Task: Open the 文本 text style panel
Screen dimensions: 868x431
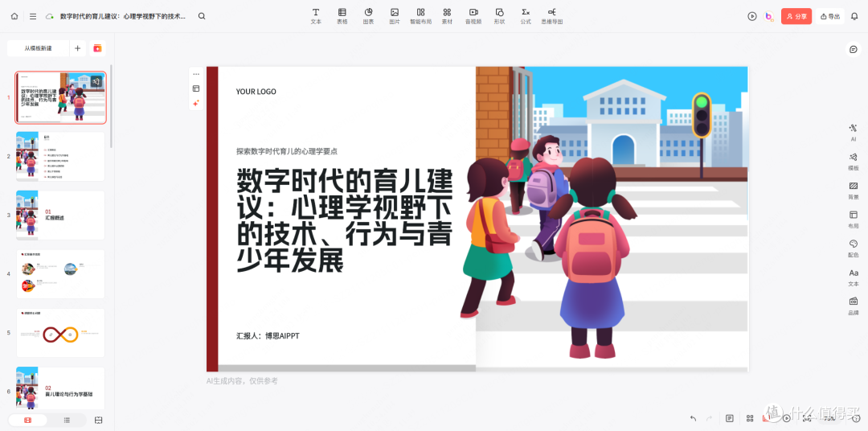Action: point(853,277)
